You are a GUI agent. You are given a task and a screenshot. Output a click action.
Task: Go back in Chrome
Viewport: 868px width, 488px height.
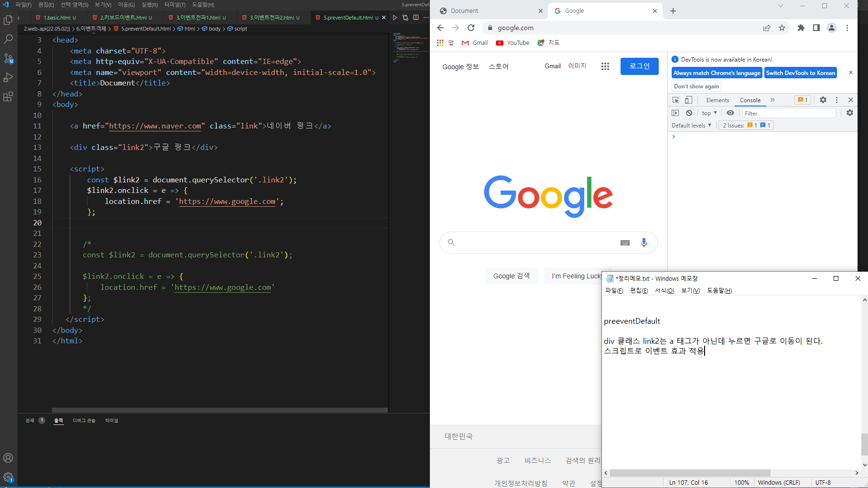coord(440,28)
